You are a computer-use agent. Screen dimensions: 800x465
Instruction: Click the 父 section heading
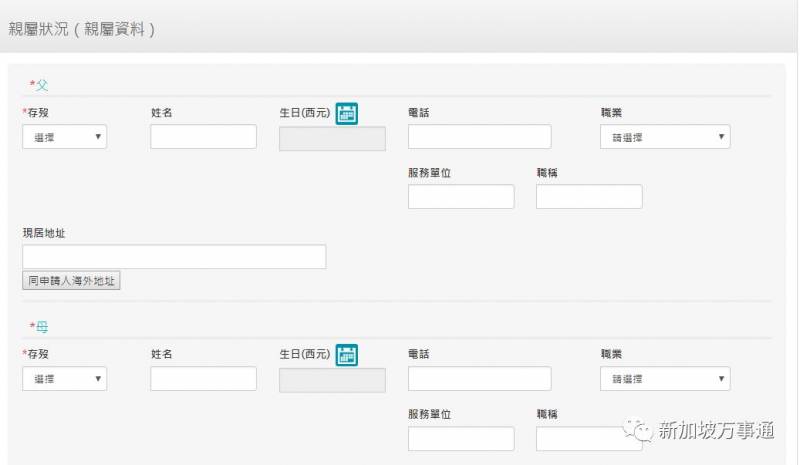click(42, 84)
